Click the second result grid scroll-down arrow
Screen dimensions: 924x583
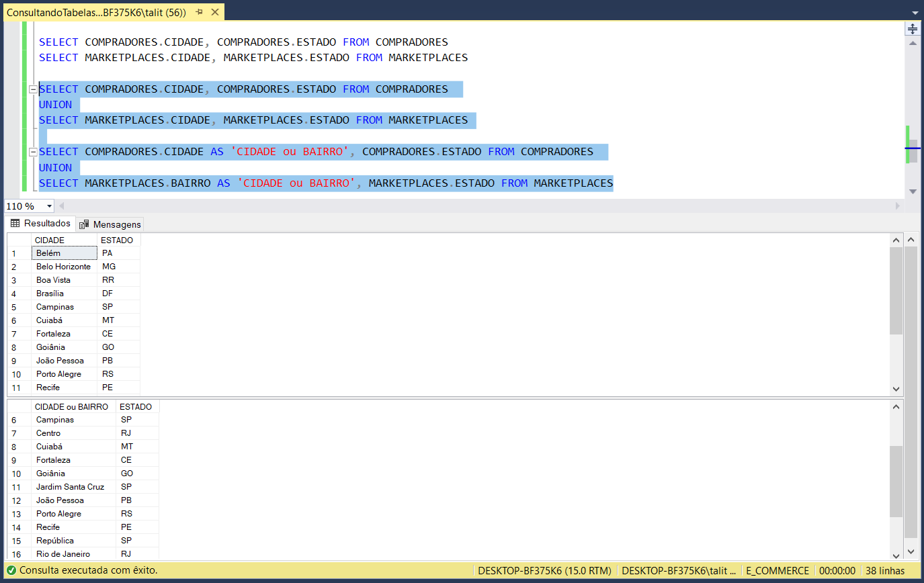[896, 555]
